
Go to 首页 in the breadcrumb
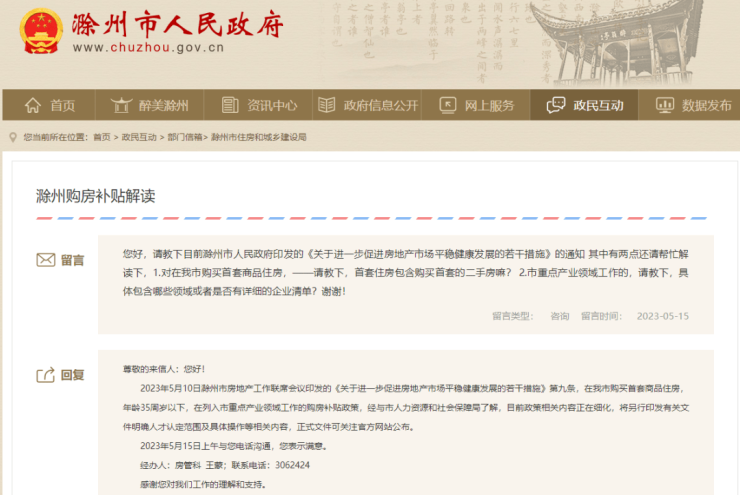pyautogui.click(x=101, y=137)
